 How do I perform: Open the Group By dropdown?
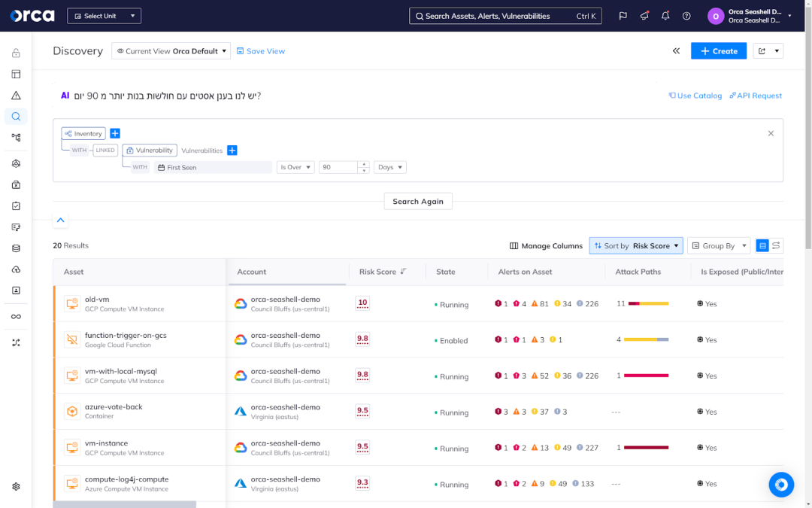coord(719,245)
